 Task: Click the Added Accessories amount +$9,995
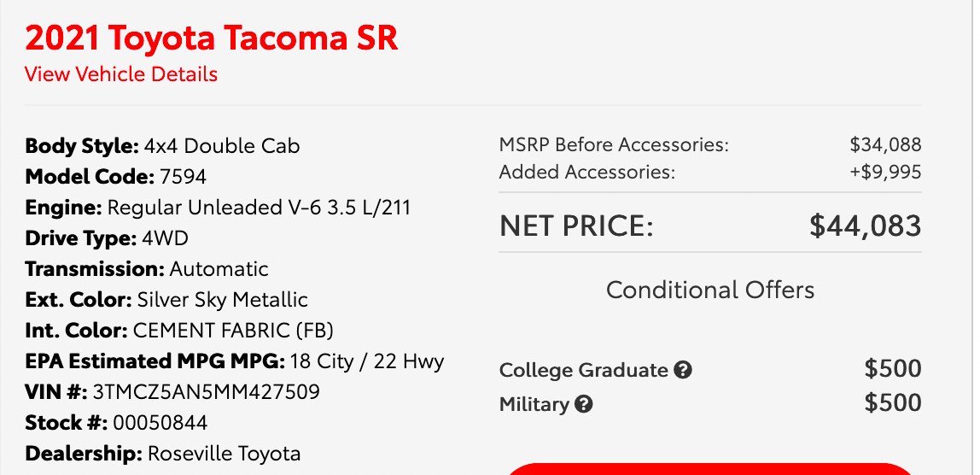tap(885, 172)
